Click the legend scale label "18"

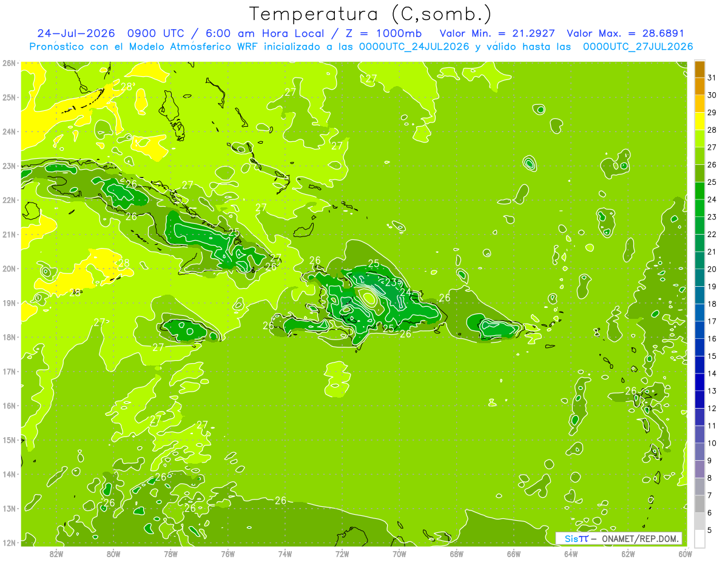pyautogui.click(x=712, y=304)
